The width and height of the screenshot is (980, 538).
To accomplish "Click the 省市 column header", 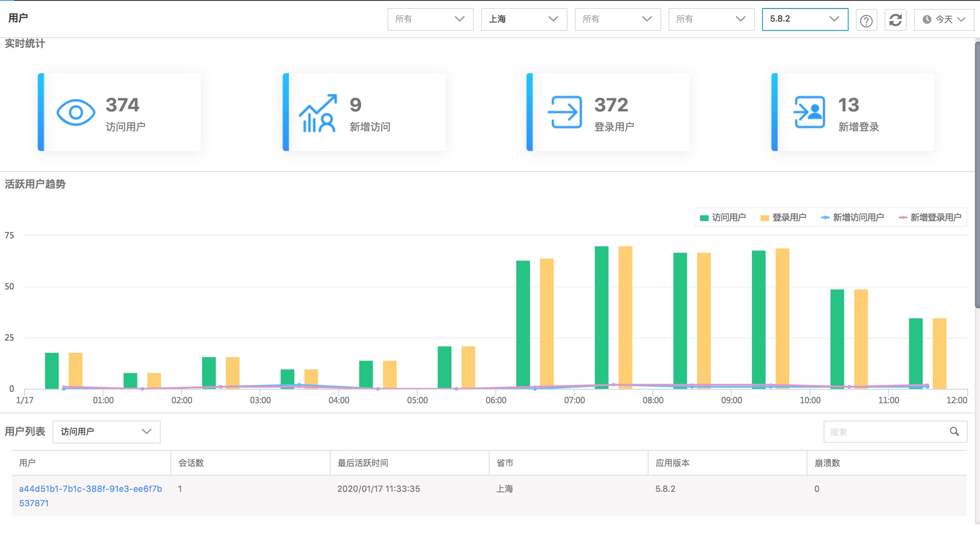I will 568,463.
